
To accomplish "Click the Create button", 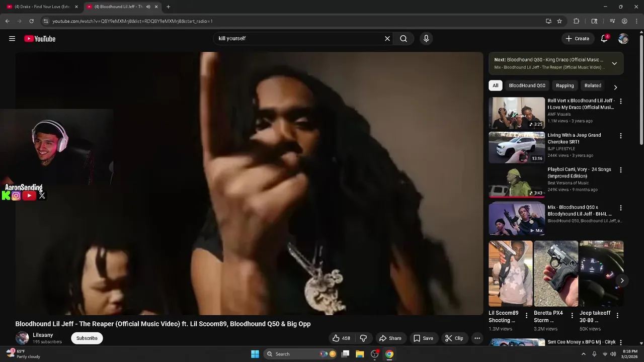I will (x=577, y=39).
